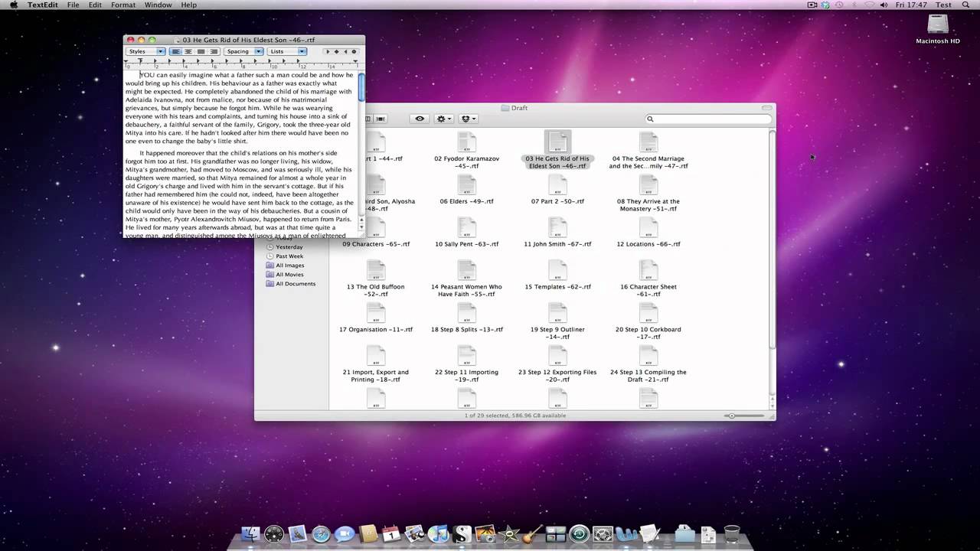
Task: Select file 02 Fyodor Karamazov ~45~.rtf
Action: coord(466,151)
